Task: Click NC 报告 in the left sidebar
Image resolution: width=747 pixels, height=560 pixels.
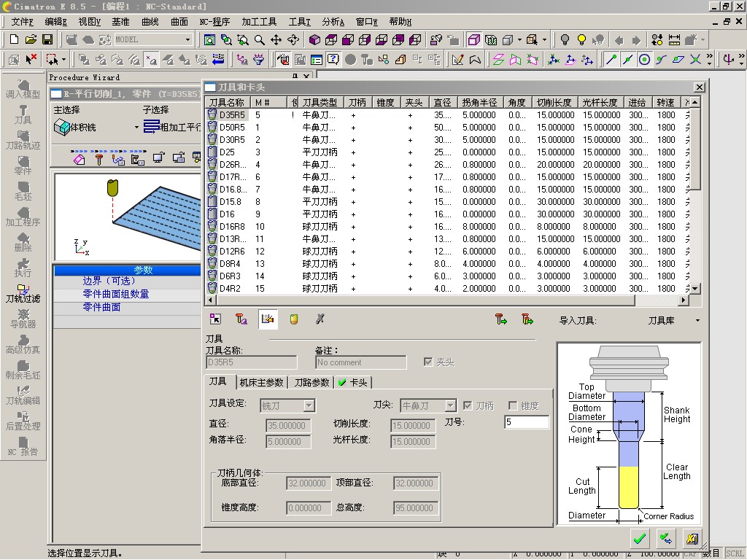Action: pos(23,447)
